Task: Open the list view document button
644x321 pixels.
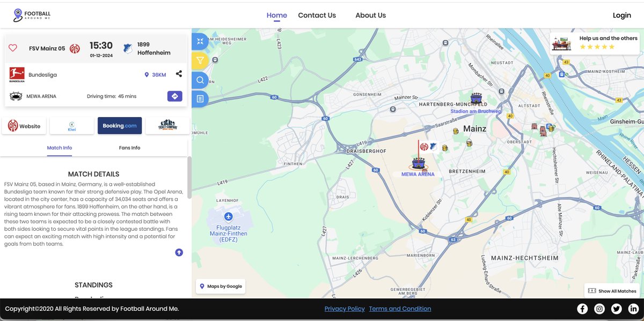Action: tap(200, 99)
